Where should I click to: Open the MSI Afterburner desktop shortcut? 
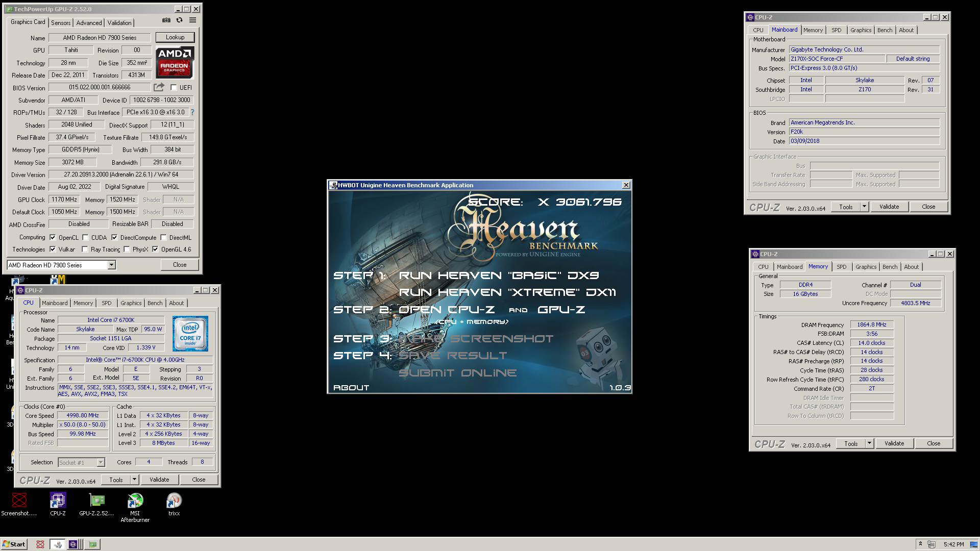point(135,507)
